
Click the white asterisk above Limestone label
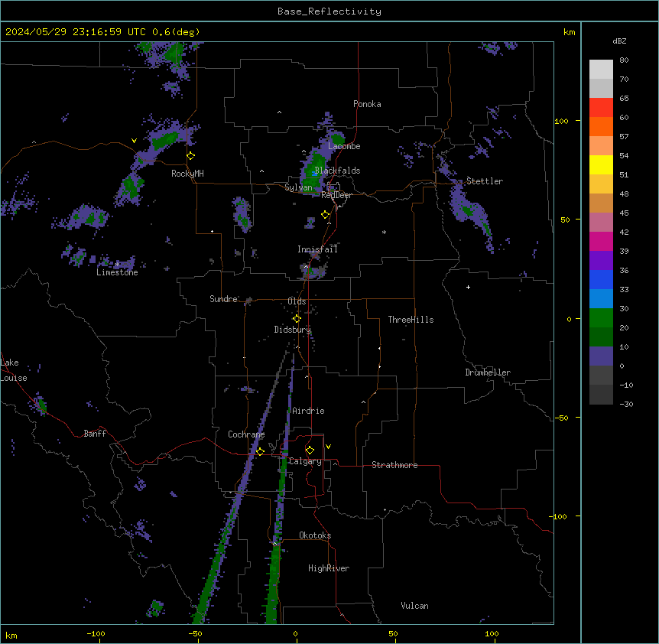tap(118, 264)
